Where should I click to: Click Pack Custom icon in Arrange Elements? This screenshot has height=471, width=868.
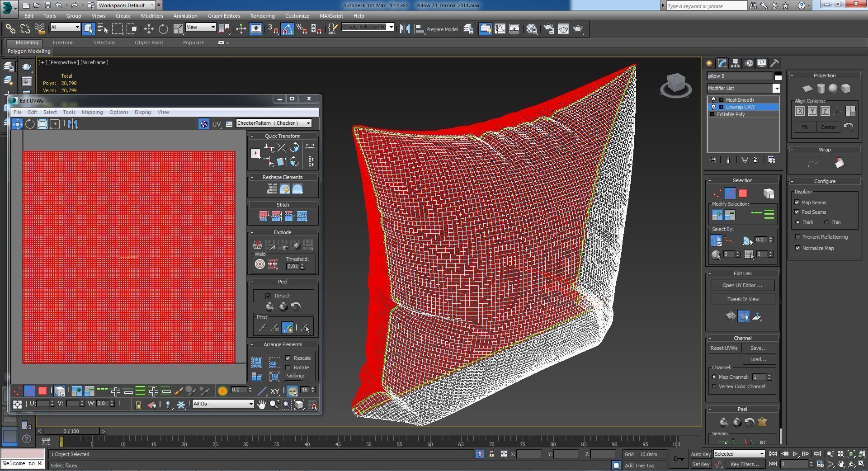256,363
